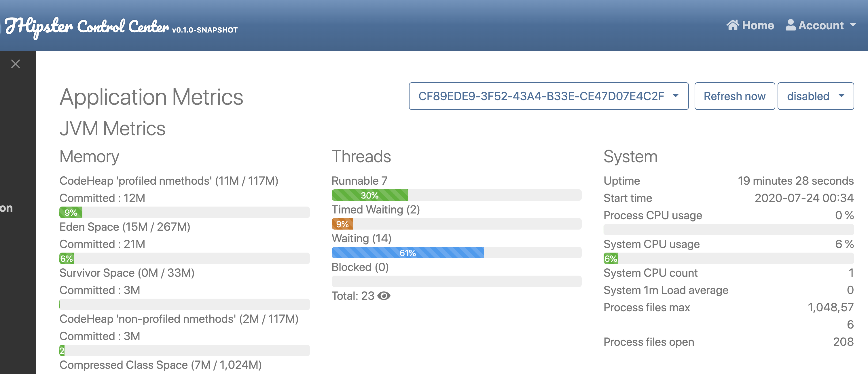Viewport: 868px width, 374px height.
Task: Click the CodeHeap profiled nmethods 9% bar
Action: click(71, 213)
